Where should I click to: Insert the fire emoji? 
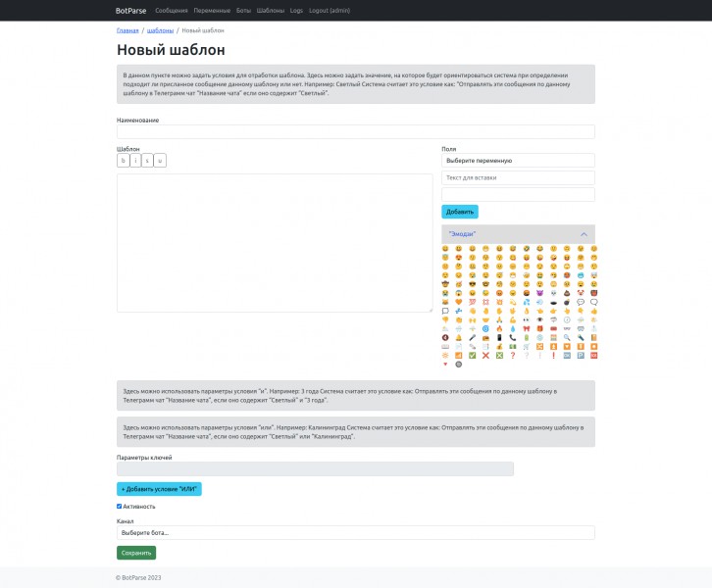click(x=499, y=328)
